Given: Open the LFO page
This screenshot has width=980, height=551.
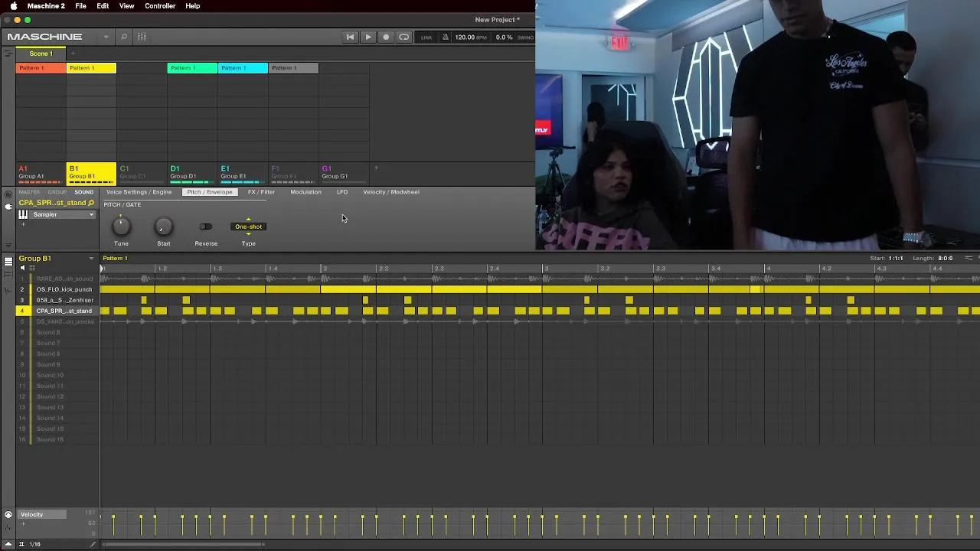Looking at the screenshot, I should pos(342,192).
